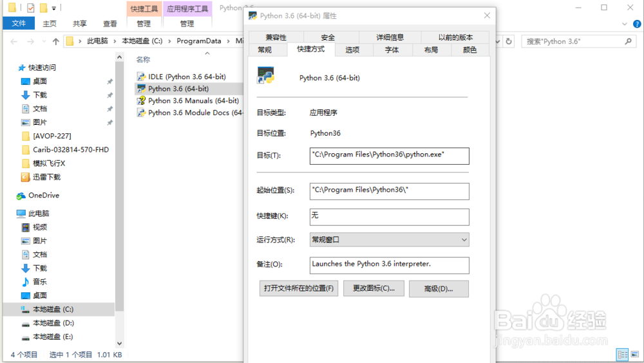
Task: Click breadcrumb arrow after ProgramData
Action: point(229,41)
